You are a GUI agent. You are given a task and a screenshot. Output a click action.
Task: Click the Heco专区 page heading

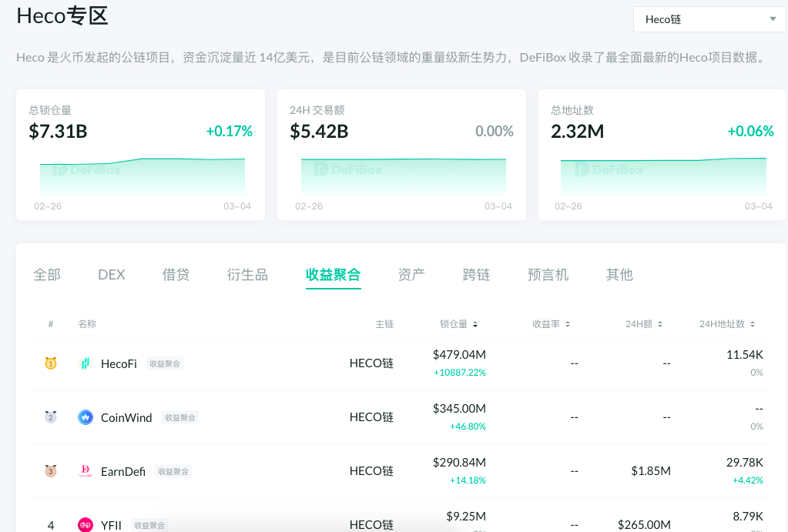coord(62,16)
